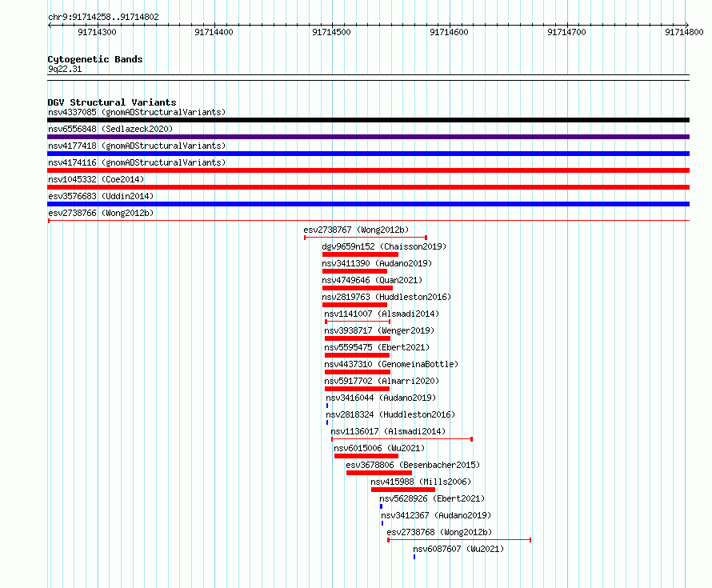Click the small blue mark of nsv3416044

327,406
